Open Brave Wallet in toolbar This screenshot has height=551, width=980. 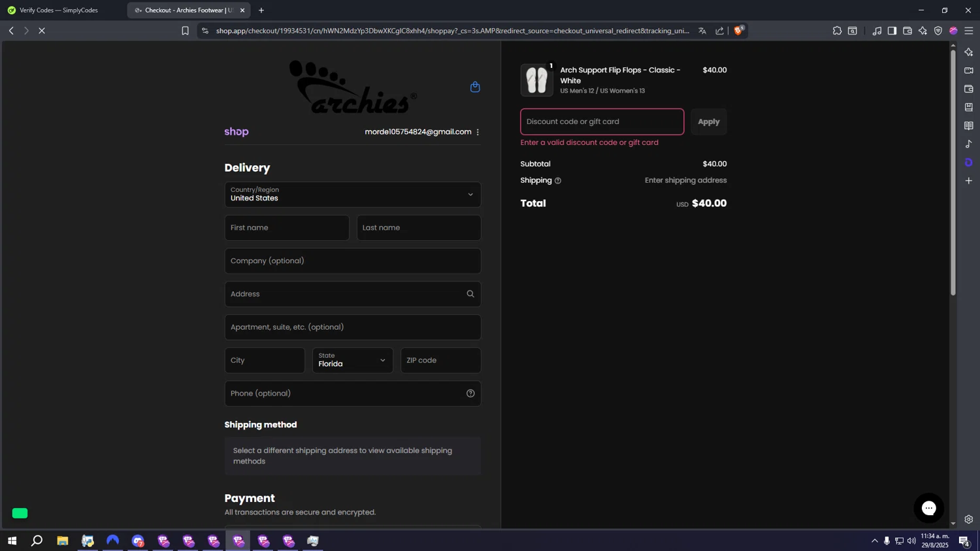(x=907, y=31)
